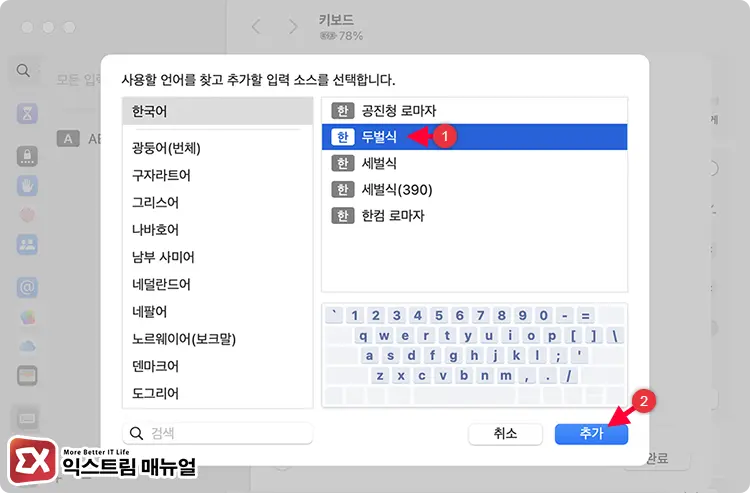Screen dimensions: 750x493
Task: Click the '1' key on keyboard preview
Action: (x=354, y=316)
